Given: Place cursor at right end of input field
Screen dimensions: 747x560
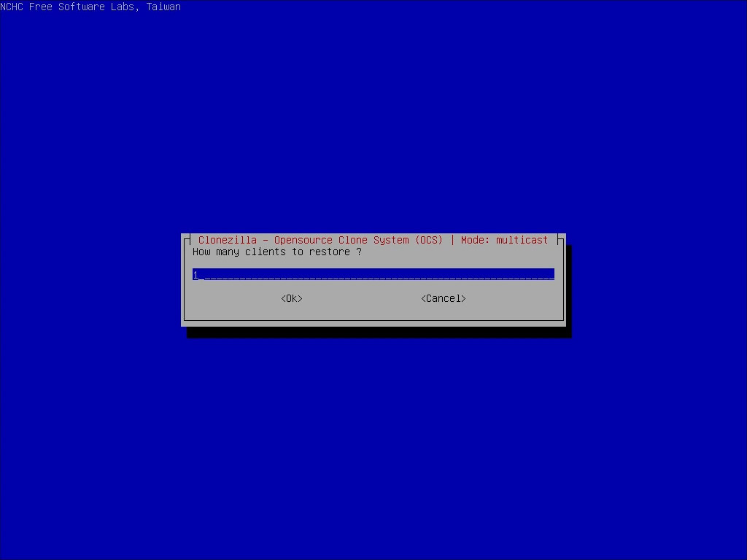Looking at the screenshot, I should 551,275.
